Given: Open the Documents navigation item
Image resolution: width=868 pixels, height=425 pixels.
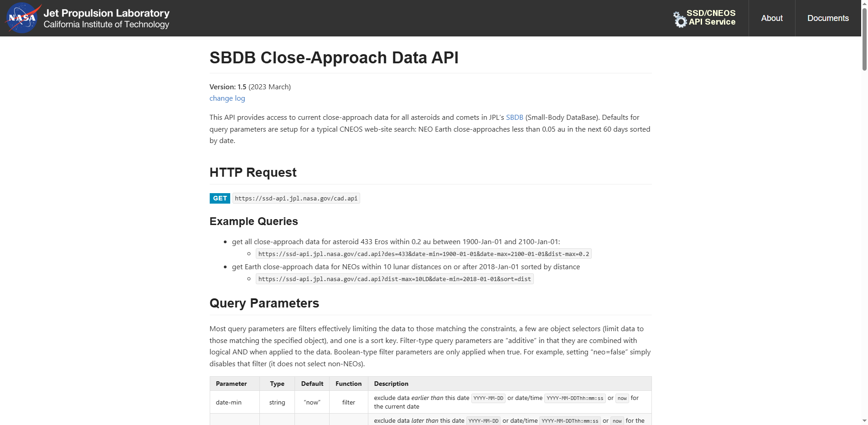Looking at the screenshot, I should pos(827,18).
